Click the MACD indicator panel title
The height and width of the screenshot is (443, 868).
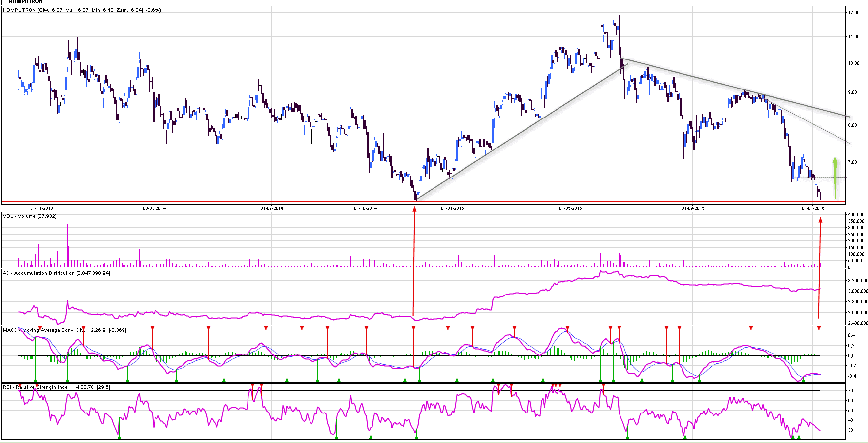(64, 330)
